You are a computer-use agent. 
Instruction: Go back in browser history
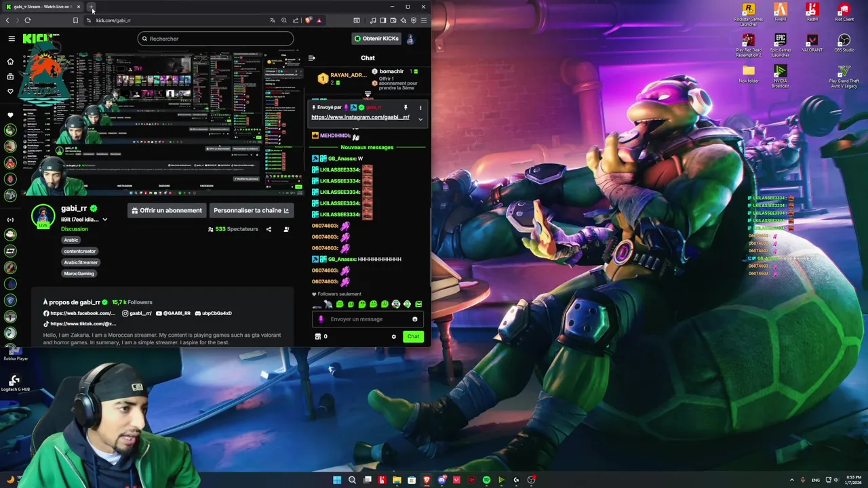(7, 20)
